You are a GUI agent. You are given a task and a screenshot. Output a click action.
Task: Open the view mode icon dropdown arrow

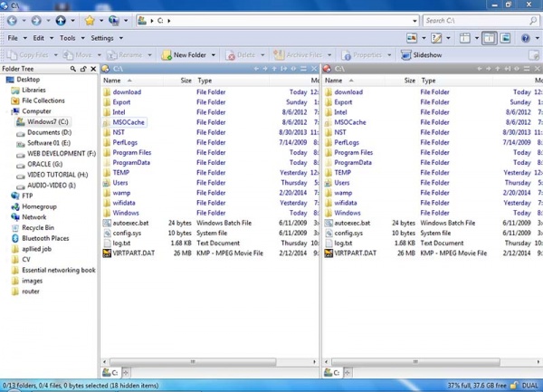point(424,38)
